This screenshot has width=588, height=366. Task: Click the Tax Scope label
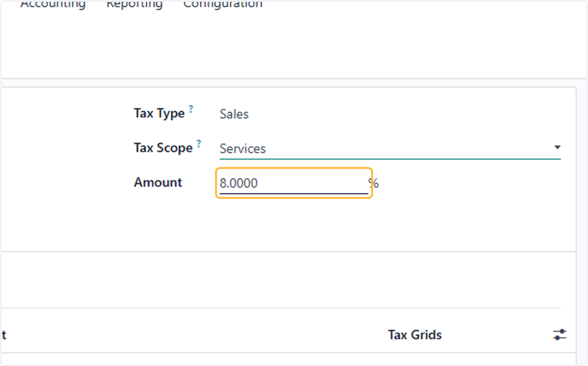point(163,148)
